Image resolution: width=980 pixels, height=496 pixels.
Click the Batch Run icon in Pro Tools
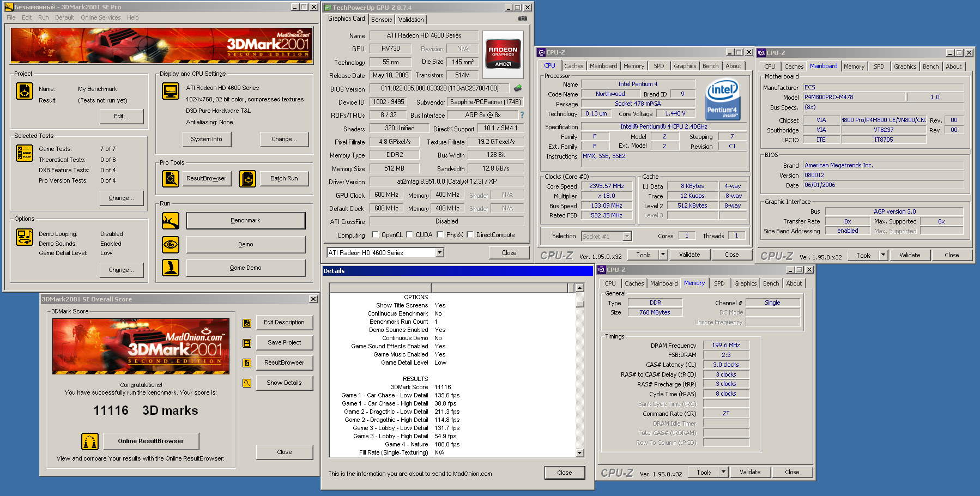pos(247,179)
